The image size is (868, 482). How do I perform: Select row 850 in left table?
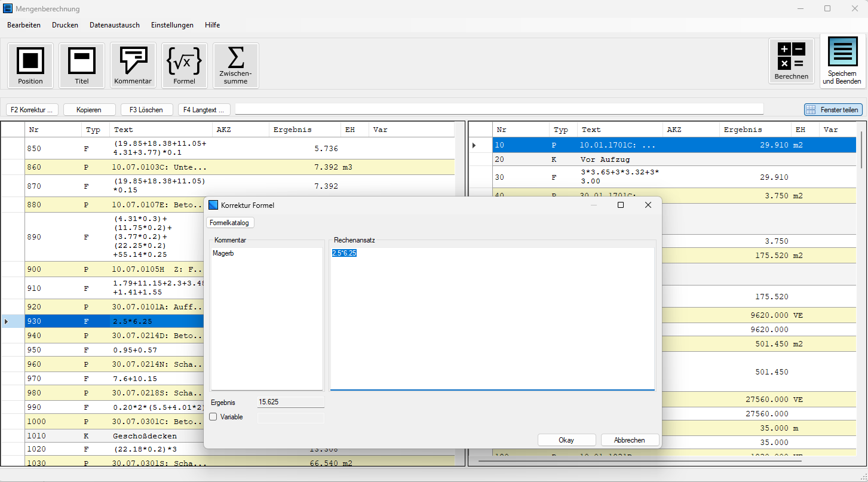point(228,148)
